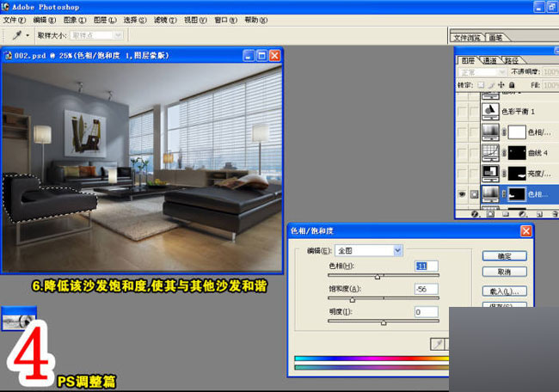559x392 pixels.
Task: Click the create new group folder icon
Action: (x=506, y=214)
